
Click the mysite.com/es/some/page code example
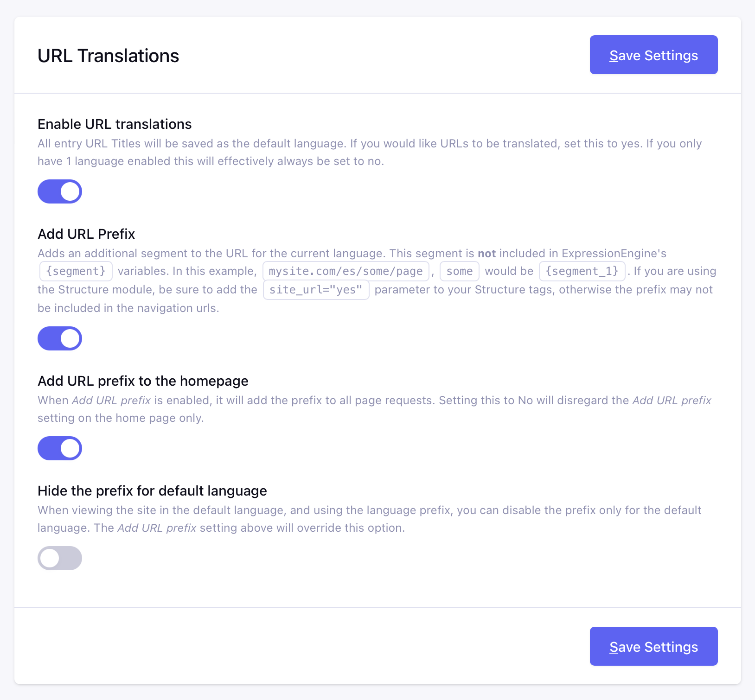pyautogui.click(x=346, y=271)
